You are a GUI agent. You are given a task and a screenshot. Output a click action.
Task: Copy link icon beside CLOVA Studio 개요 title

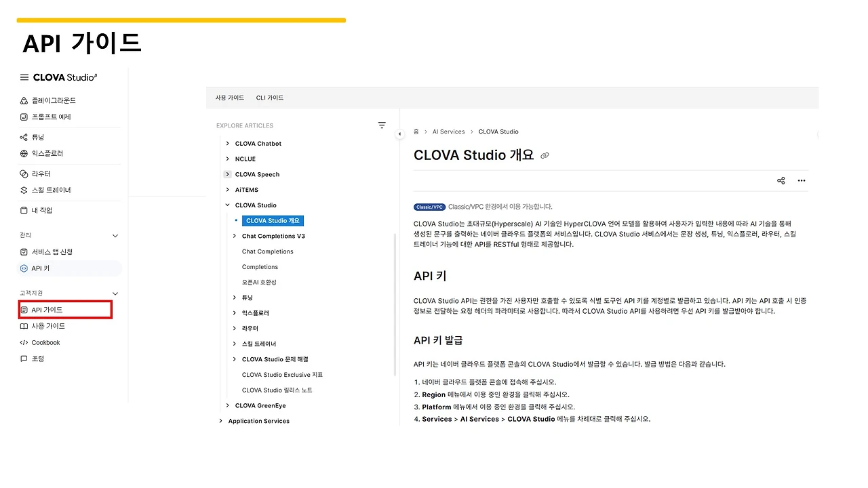tap(545, 155)
